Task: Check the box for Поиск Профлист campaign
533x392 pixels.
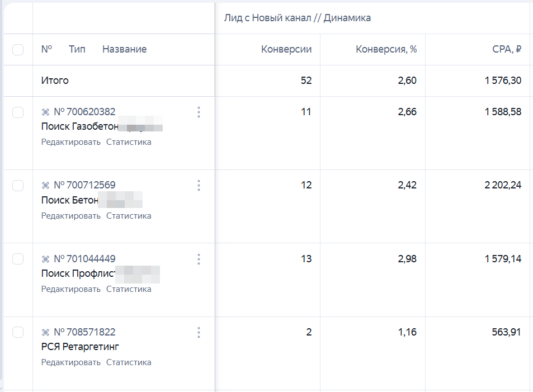Action: point(18,259)
